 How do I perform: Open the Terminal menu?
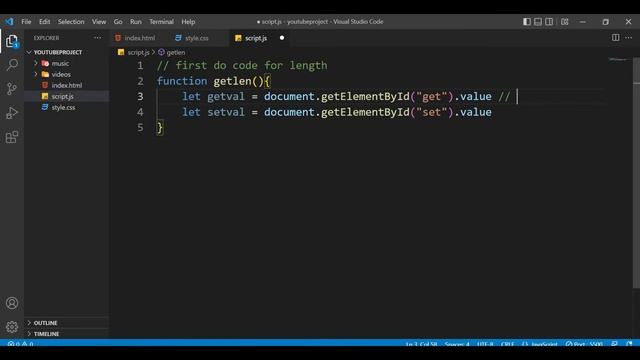(x=161, y=22)
